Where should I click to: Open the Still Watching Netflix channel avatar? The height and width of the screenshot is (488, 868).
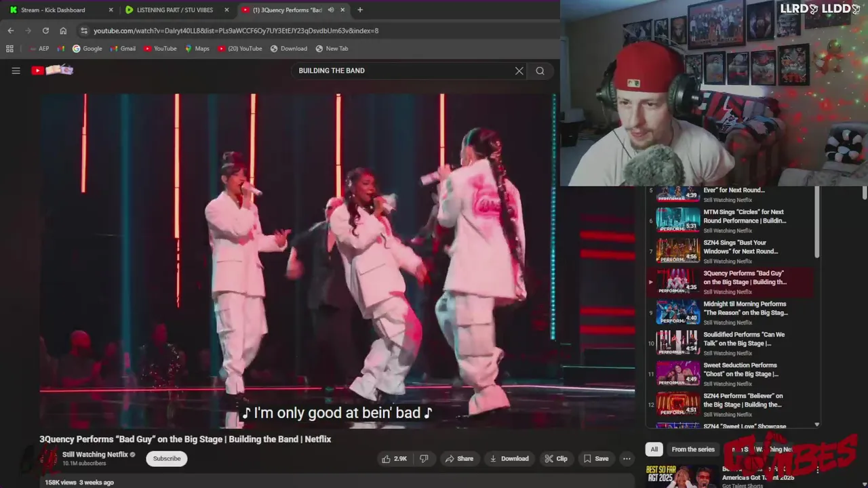pyautogui.click(x=49, y=459)
